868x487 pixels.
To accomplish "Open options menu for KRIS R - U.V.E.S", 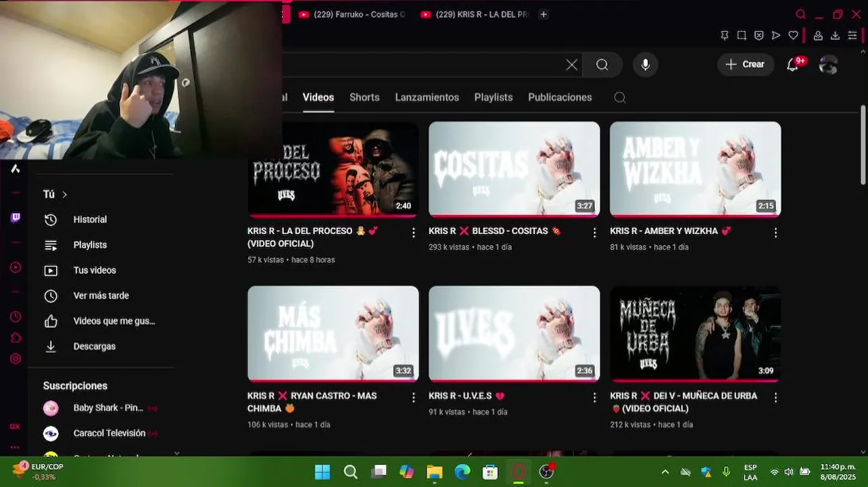I will pos(594,397).
